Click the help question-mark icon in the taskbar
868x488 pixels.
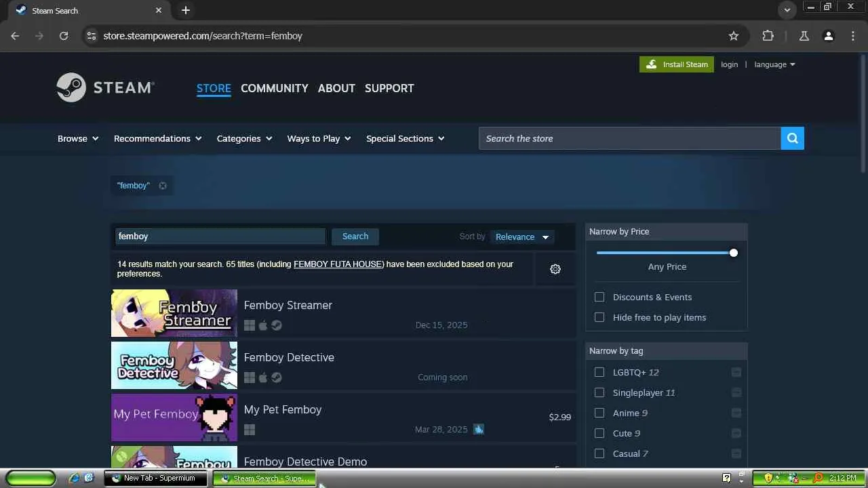click(727, 479)
